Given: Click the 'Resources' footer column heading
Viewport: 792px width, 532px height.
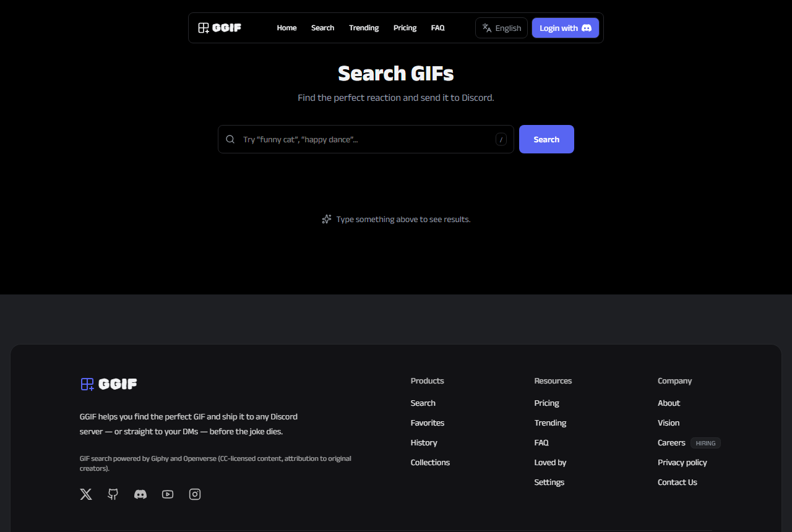Looking at the screenshot, I should (553, 381).
